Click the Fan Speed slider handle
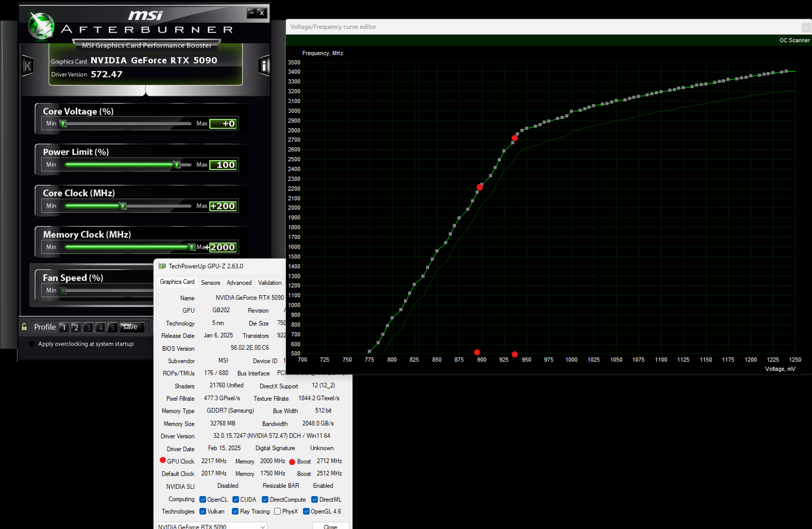The height and width of the screenshot is (529, 812). (64, 291)
